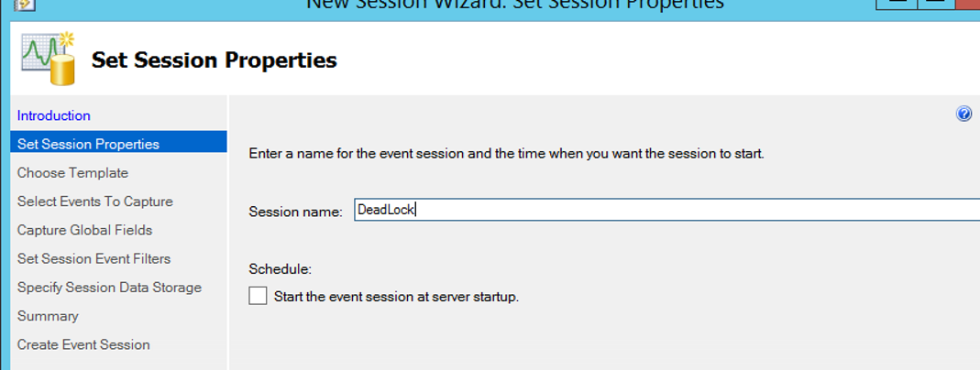Go to the Capture Global Fields step

click(x=84, y=230)
